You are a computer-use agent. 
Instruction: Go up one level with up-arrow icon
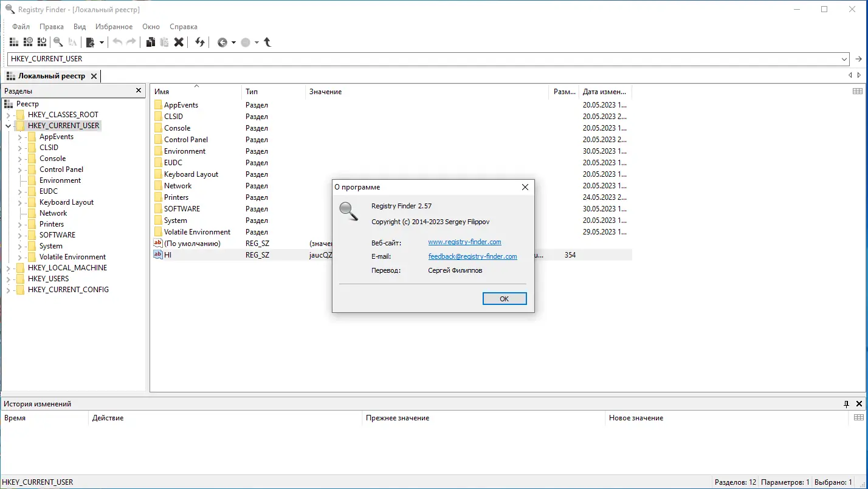pyautogui.click(x=267, y=42)
